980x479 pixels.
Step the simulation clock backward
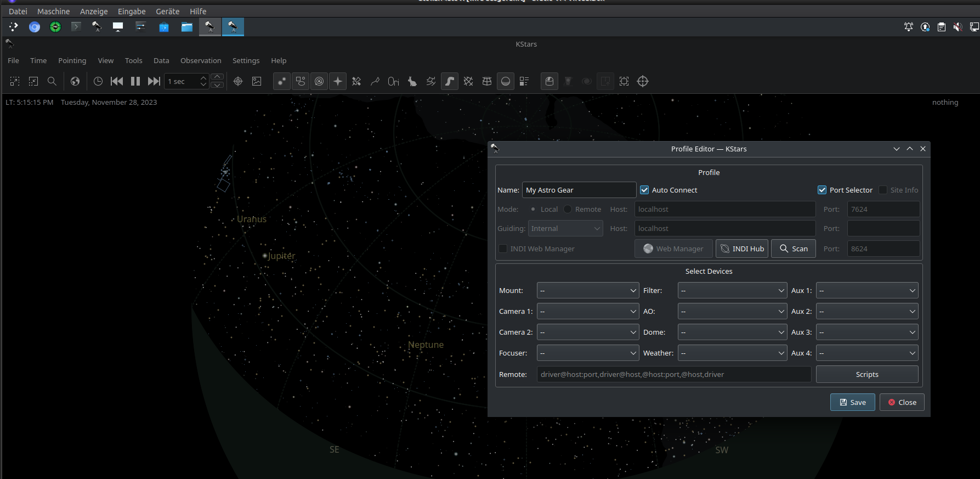117,81
